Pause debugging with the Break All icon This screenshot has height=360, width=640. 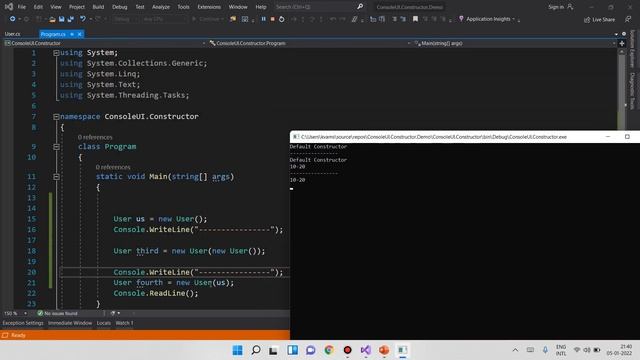coord(263,19)
